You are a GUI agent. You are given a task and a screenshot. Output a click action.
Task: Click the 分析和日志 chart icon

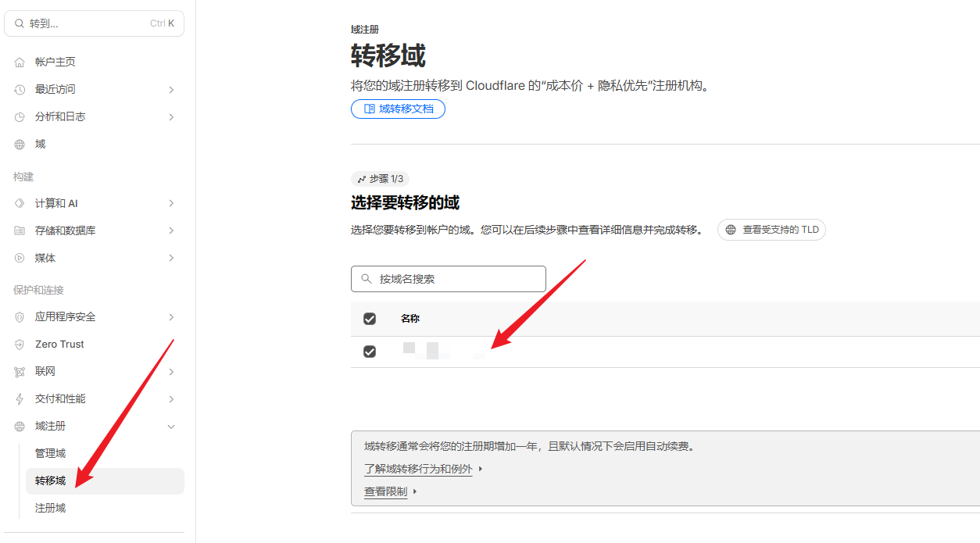tap(20, 116)
